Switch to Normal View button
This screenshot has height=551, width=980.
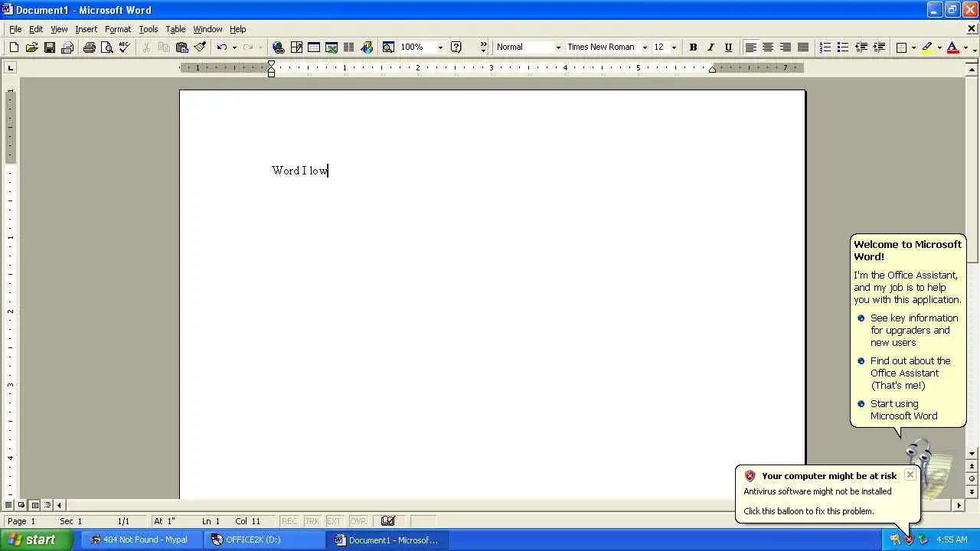tap(8, 505)
